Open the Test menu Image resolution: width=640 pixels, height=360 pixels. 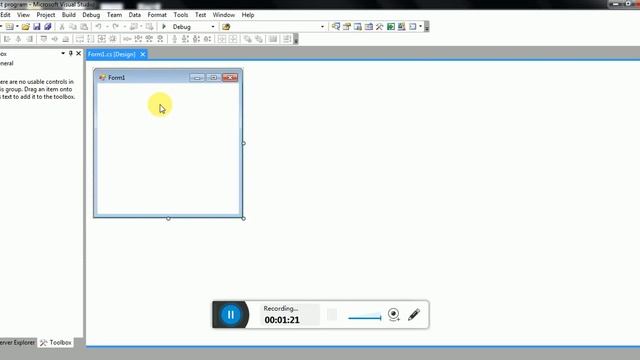[200, 15]
